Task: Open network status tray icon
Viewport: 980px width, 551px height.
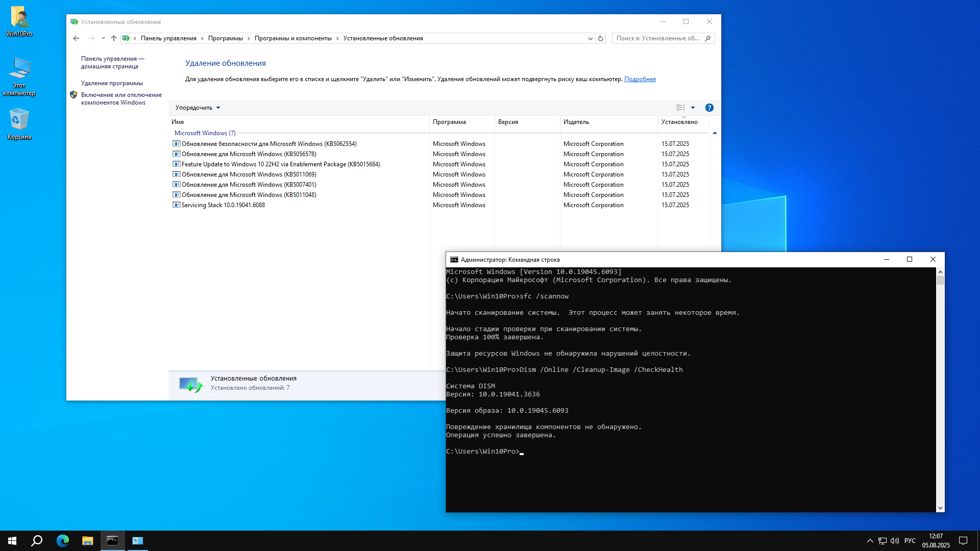Action: [x=883, y=541]
